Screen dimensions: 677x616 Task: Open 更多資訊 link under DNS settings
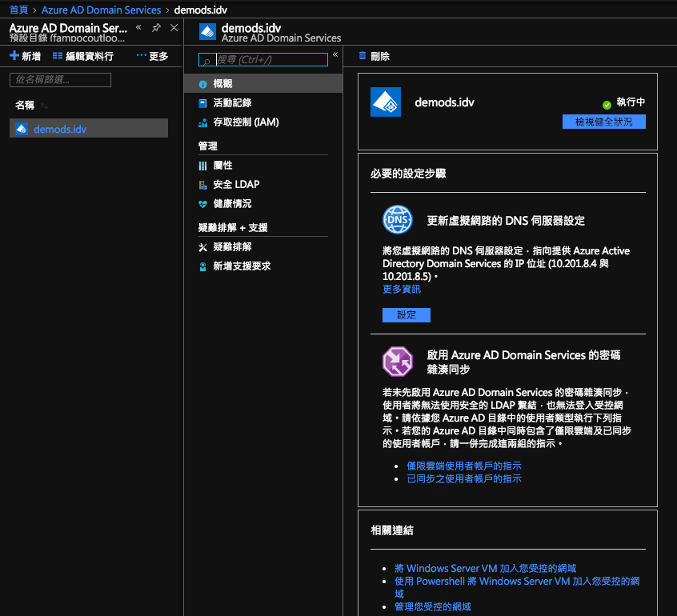(402, 290)
